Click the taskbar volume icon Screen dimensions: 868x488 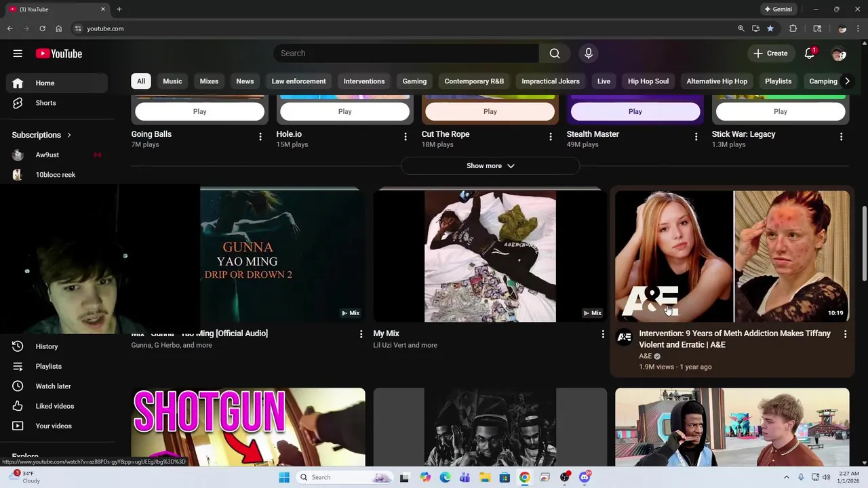(x=827, y=477)
